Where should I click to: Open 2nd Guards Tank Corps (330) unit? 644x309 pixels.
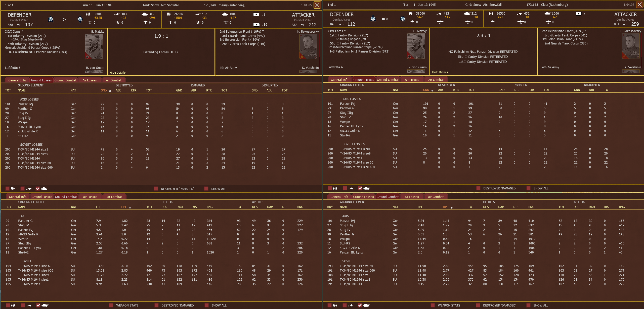(566, 43)
